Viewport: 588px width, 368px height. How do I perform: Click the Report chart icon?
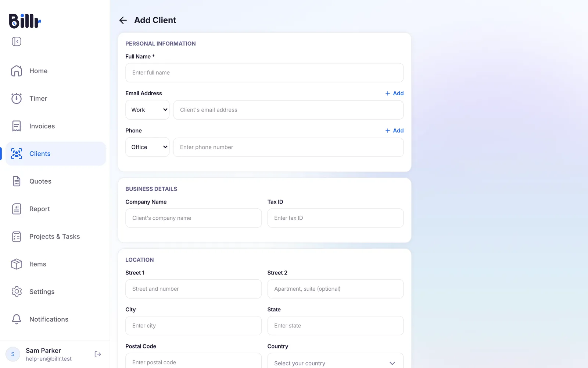pyautogui.click(x=17, y=209)
